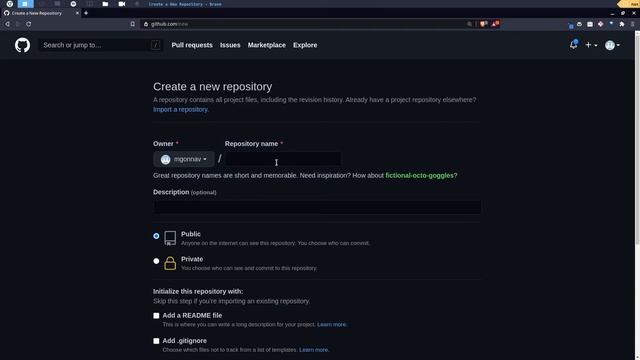Click the page vertical scrollbar
The height and width of the screenshot is (360, 640).
click(x=637, y=139)
